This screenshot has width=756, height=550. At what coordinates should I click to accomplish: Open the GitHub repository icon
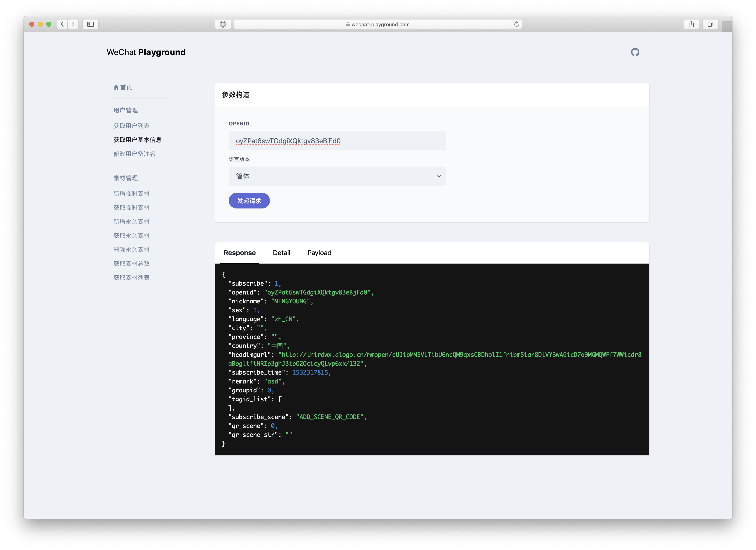click(635, 52)
